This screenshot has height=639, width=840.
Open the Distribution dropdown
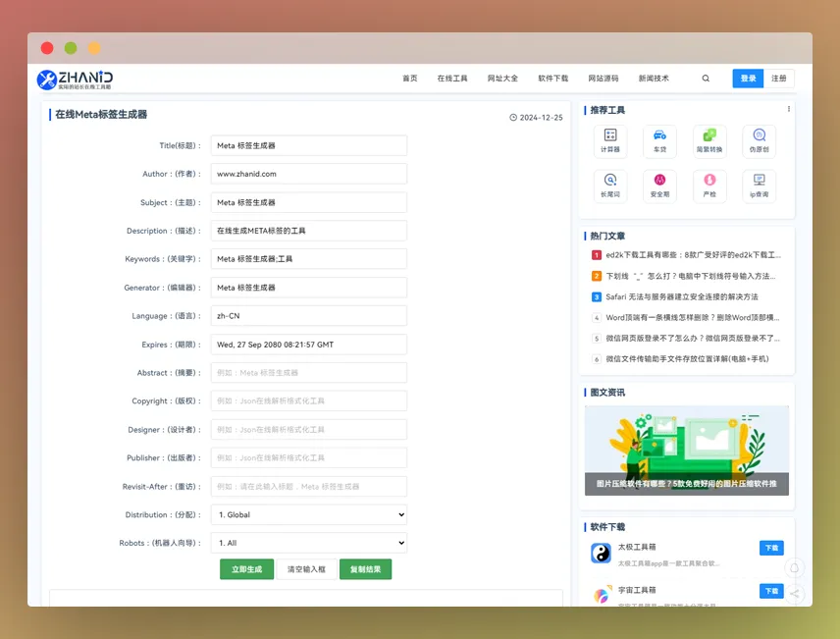pyautogui.click(x=308, y=514)
